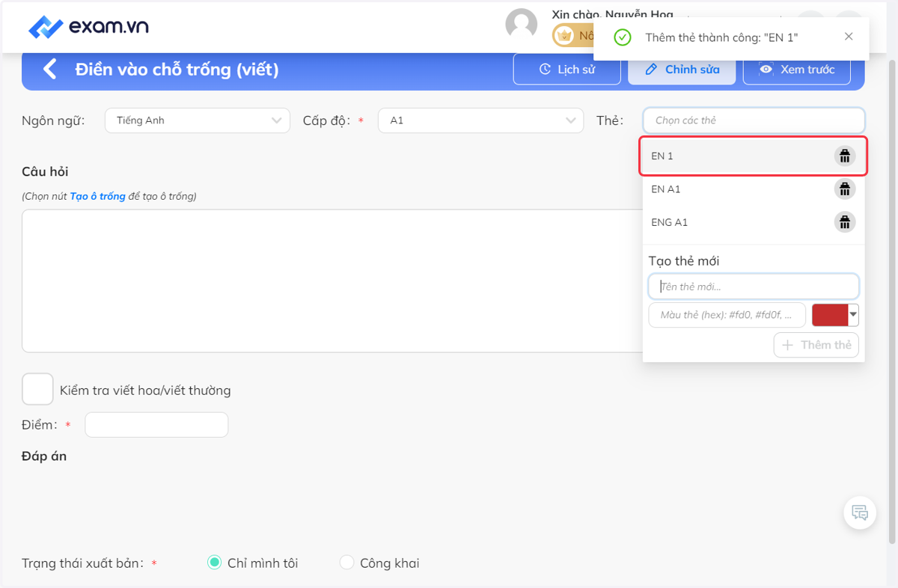Expand the color picker arrow

tap(853, 315)
